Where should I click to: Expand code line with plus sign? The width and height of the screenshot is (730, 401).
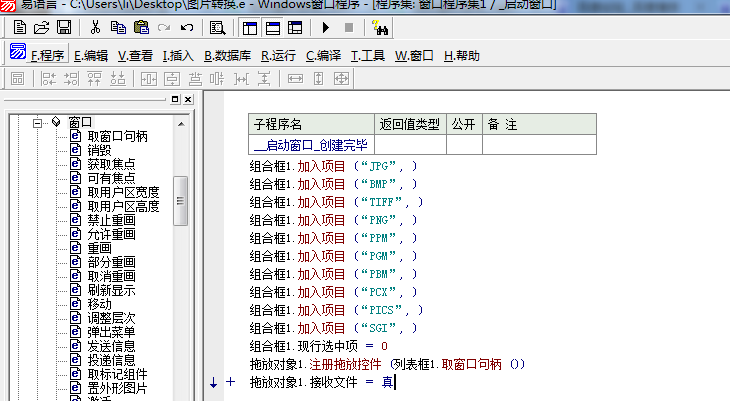tap(230, 382)
